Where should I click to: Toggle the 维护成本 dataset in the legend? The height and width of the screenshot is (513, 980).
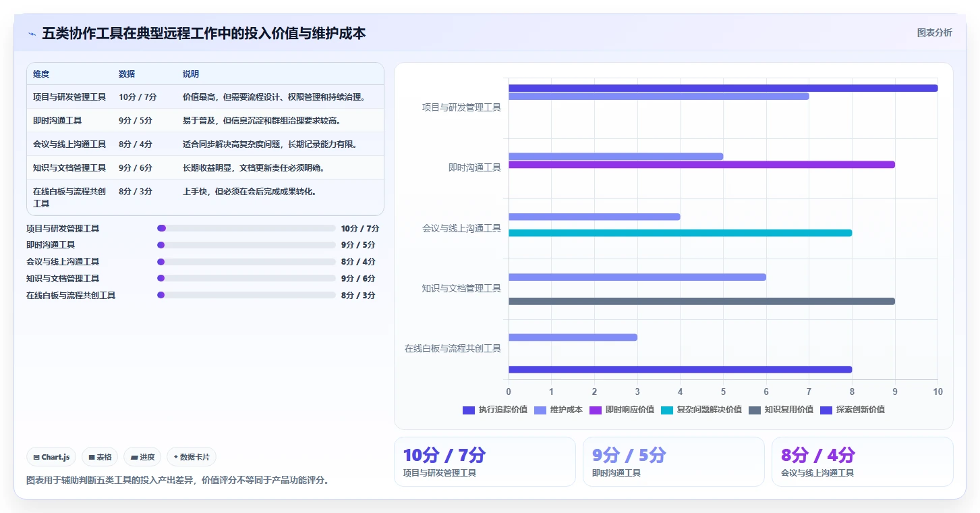pyautogui.click(x=558, y=410)
